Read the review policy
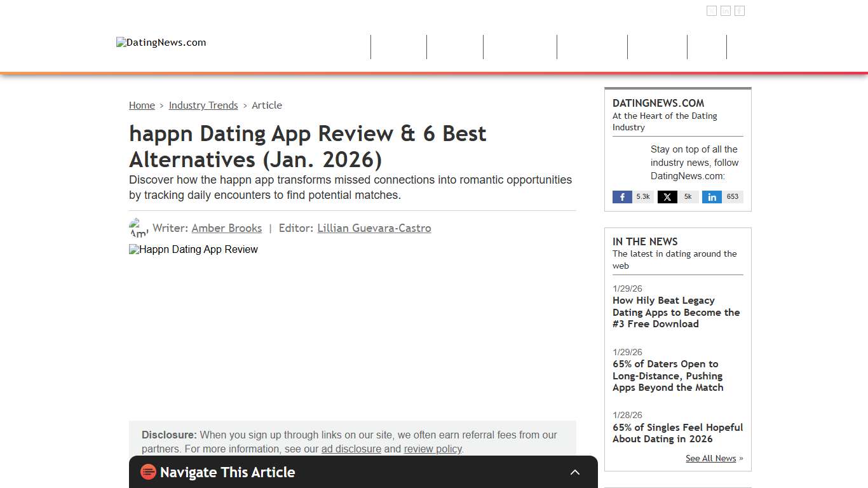Viewport: 868px width, 488px height. [433, 449]
